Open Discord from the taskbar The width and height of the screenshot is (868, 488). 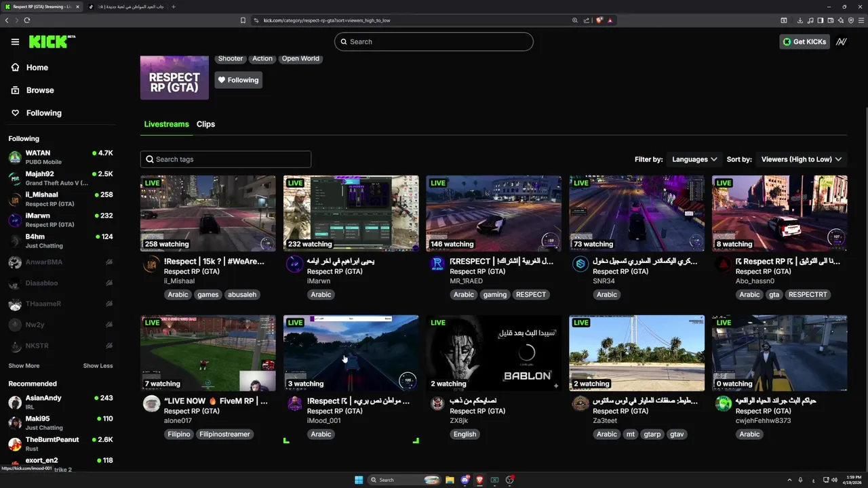(465, 480)
